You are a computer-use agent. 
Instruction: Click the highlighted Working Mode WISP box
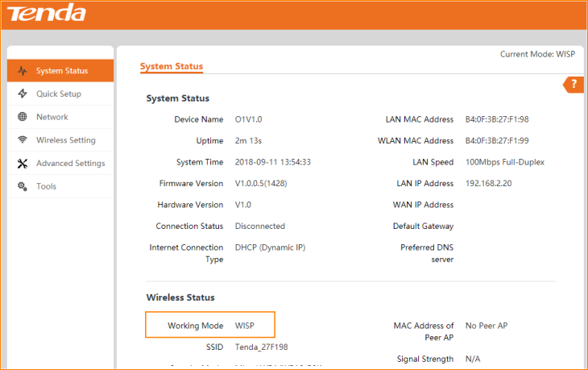210,325
